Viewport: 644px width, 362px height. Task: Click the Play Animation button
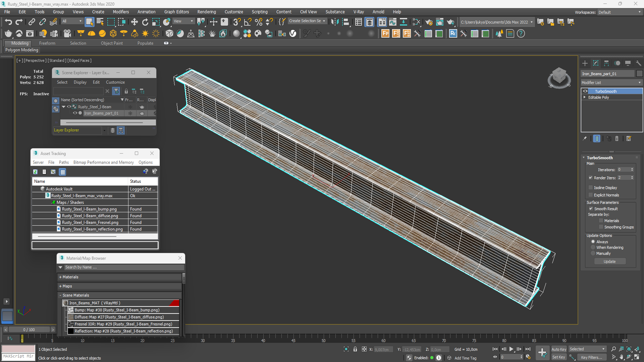(511, 349)
